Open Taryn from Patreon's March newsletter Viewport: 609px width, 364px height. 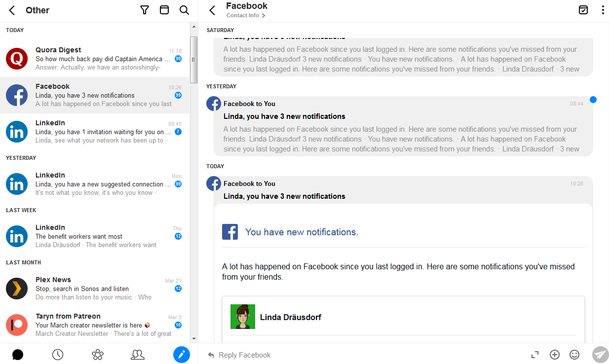pos(95,325)
